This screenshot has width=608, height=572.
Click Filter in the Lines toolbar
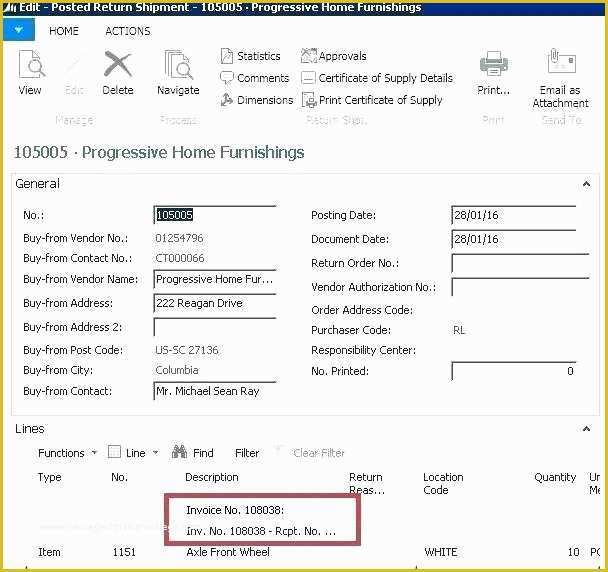coord(247,453)
